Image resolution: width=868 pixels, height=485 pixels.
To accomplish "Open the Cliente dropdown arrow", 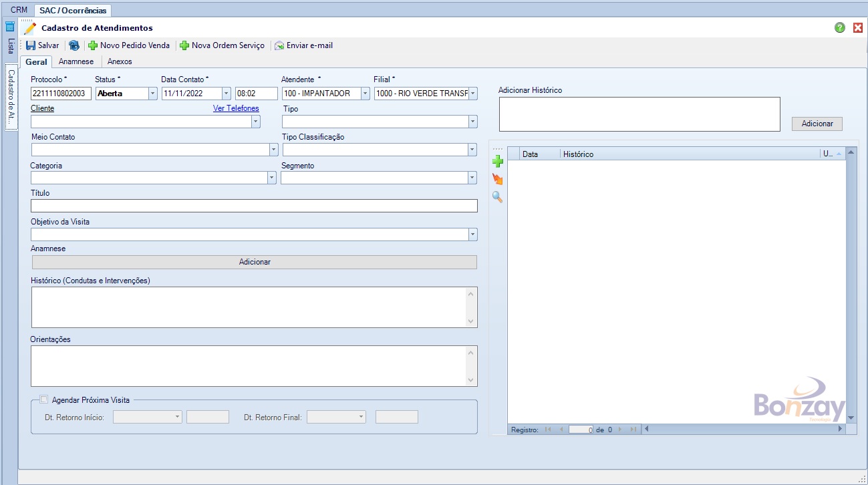I will point(255,122).
